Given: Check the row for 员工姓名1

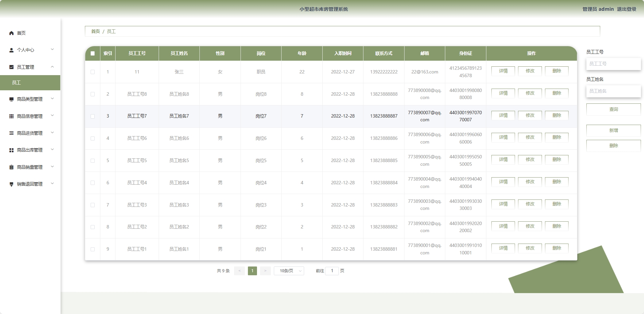Looking at the screenshot, I should (93, 249).
